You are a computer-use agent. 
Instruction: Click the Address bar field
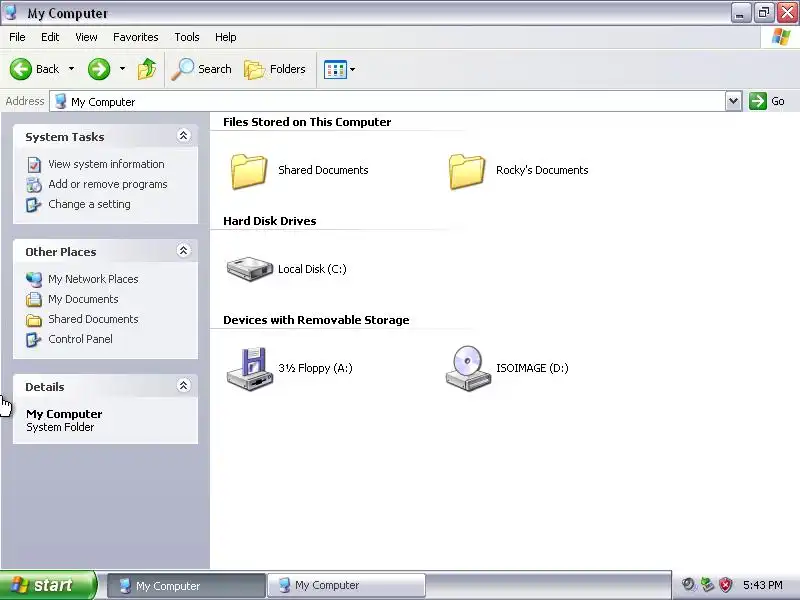click(x=388, y=102)
